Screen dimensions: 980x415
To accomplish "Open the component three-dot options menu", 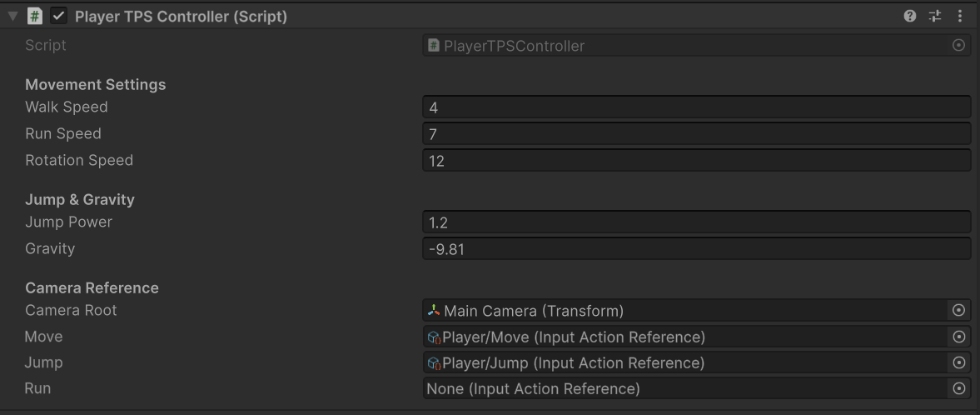I will click(959, 16).
